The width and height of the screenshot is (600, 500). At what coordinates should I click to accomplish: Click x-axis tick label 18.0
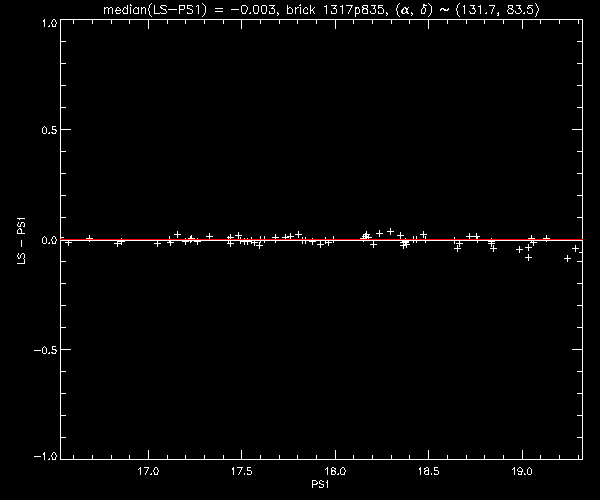point(335,471)
